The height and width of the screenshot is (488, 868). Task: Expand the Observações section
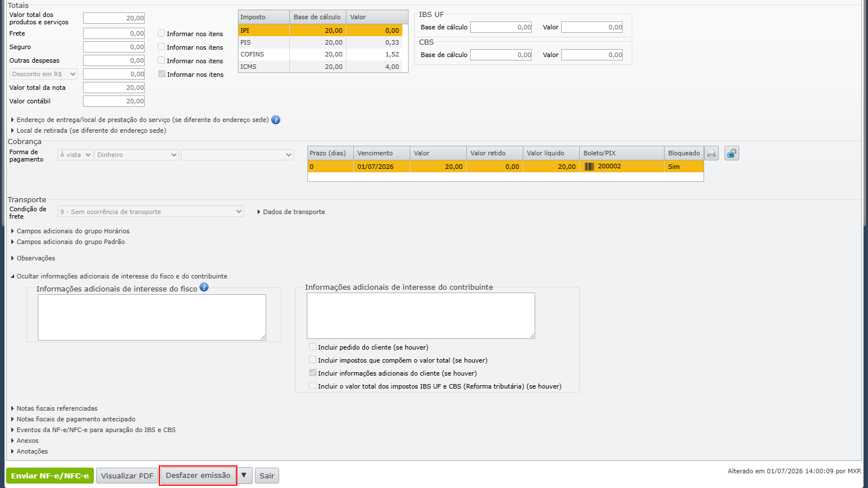coord(36,258)
